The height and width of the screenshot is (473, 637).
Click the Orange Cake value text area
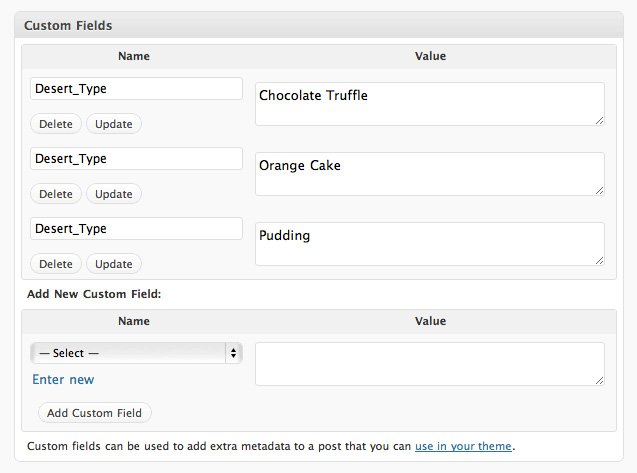[429, 173]
